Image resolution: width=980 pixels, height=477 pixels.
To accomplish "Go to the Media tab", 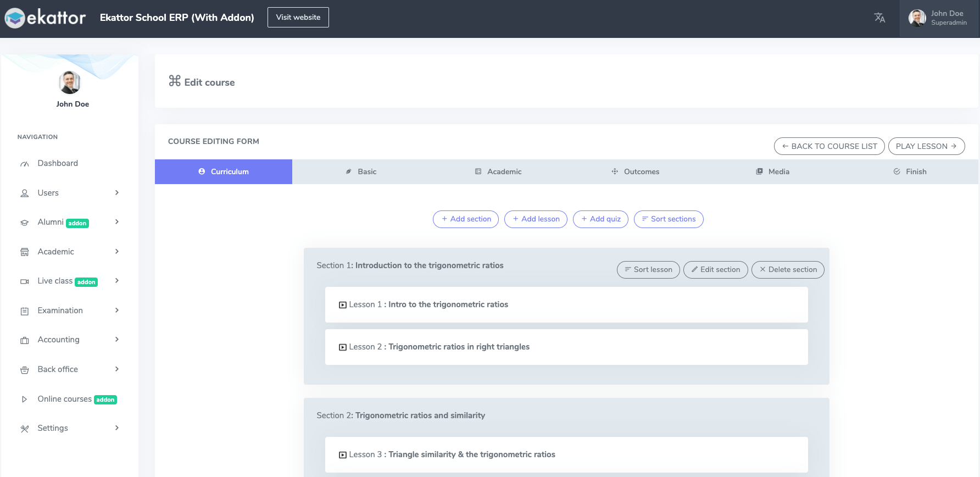I will 772,171.
